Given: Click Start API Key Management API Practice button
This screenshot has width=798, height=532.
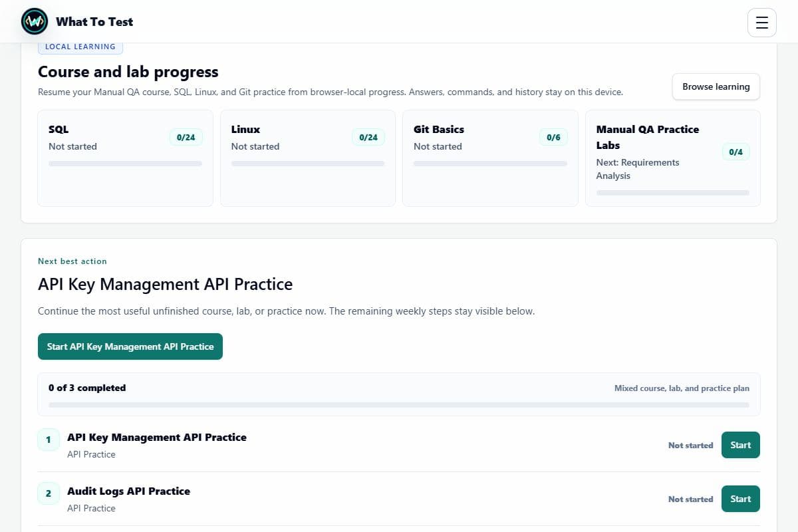Looking at the screenshot, I should (x=130, y=346).
